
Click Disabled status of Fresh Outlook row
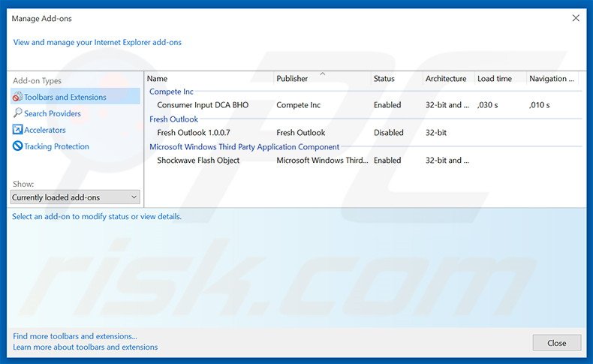pyautogui.click(x=388, y=133)
